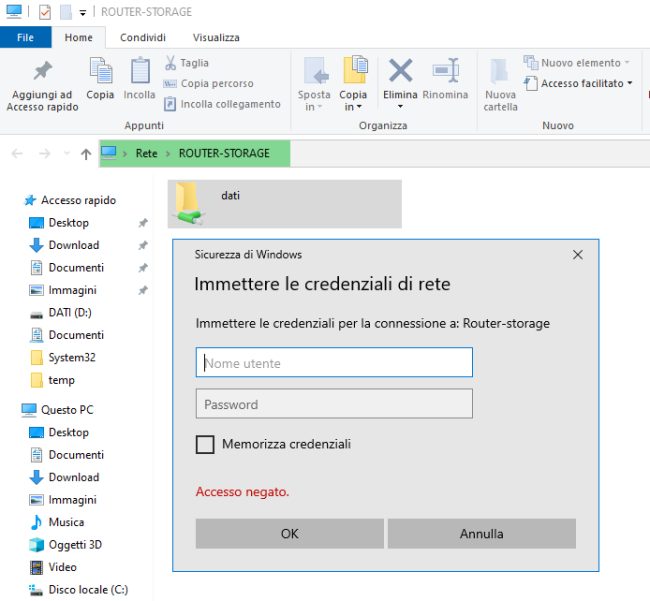Enable Memorizza credenziali checkbox

point(205,444)
